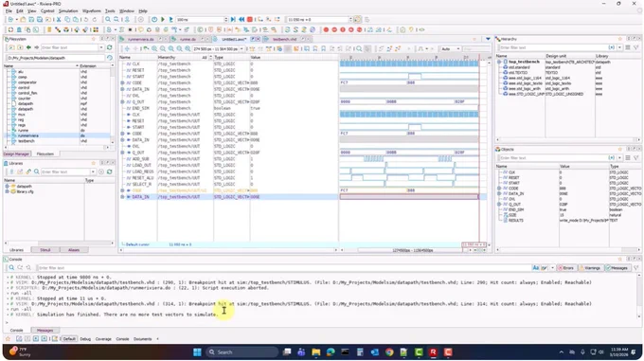Screen dimensions: 644x361
Task: Stop simulation with the red square icon
Action: click(x=250, y=19)
